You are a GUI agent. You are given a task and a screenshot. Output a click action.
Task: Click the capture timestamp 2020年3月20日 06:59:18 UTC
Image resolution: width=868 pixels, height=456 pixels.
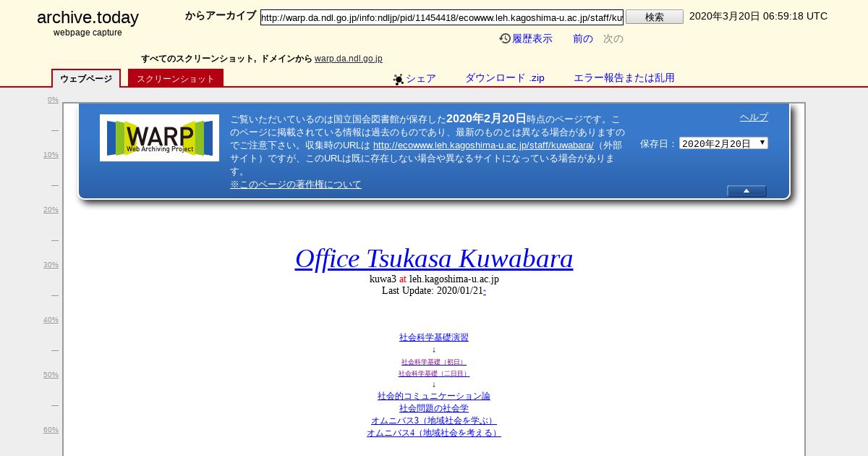758,16
